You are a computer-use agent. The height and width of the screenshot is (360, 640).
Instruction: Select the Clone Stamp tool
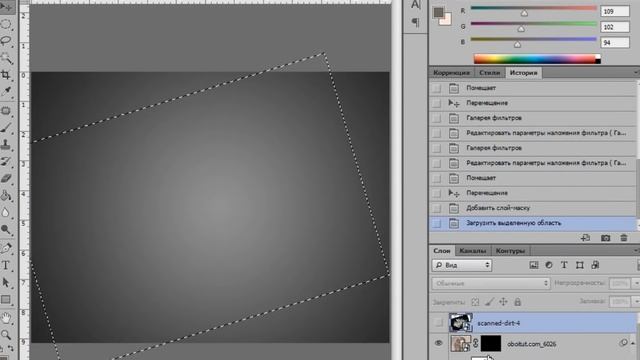[x=6, y=144]
